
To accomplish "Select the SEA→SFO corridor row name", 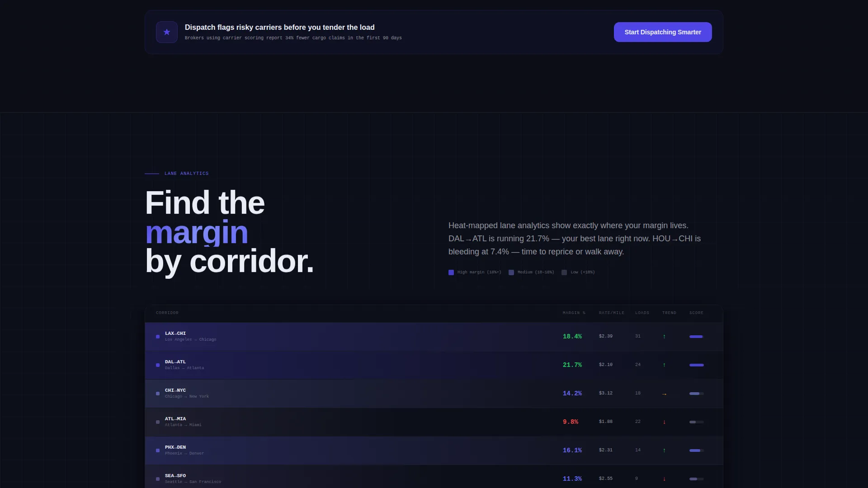I will point(175,476).
